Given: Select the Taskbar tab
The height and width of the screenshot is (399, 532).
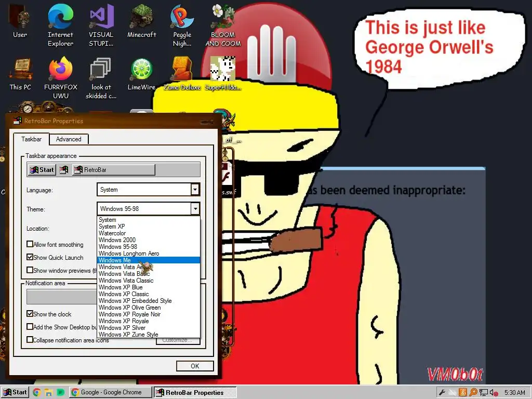Looking at the screenshot, I should pos(31,139).
